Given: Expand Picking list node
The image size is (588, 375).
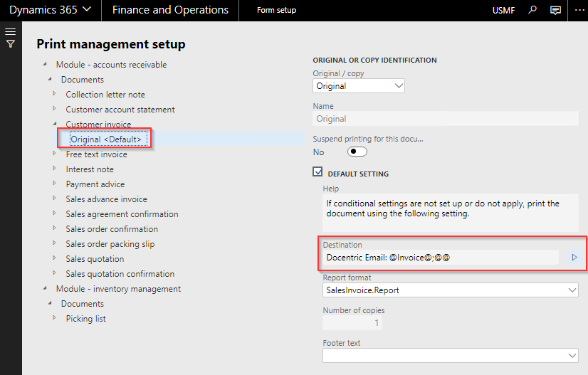Looking at the screenshot, I should point(54,317).
